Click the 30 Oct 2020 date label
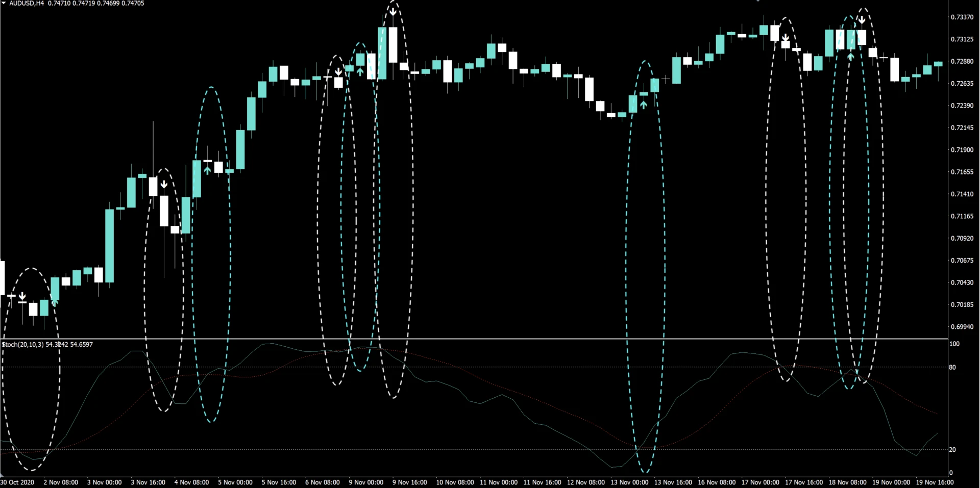This screenshot has height=488, width=980. point(17,482)
